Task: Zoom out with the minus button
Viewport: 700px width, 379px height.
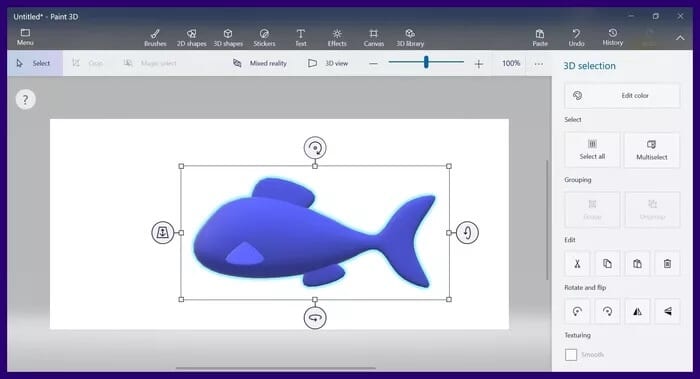Action: click(x=373, y=64)
